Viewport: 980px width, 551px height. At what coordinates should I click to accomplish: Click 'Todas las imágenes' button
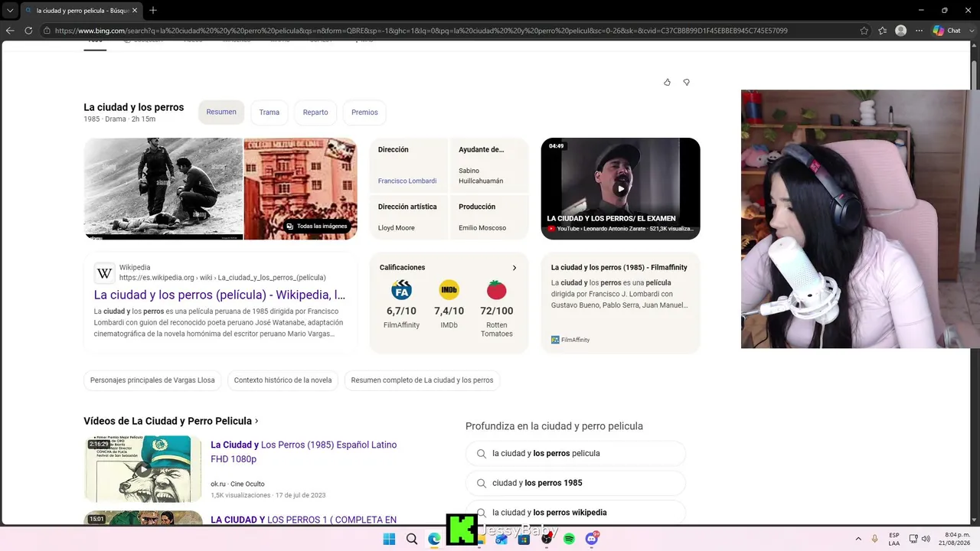point(317,226)
